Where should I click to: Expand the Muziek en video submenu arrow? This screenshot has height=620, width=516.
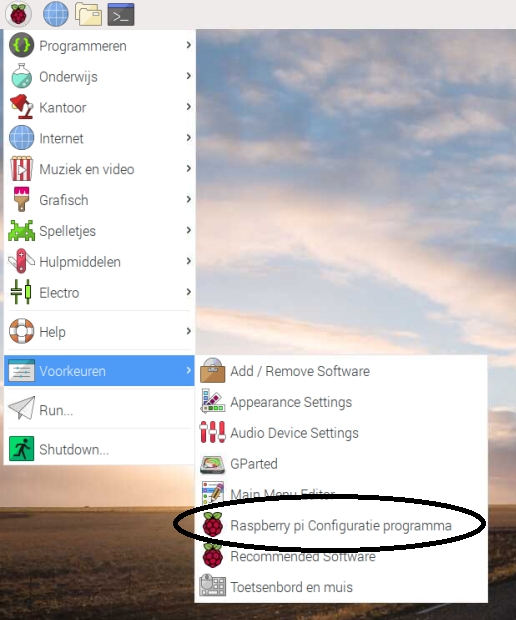point(189,168)
